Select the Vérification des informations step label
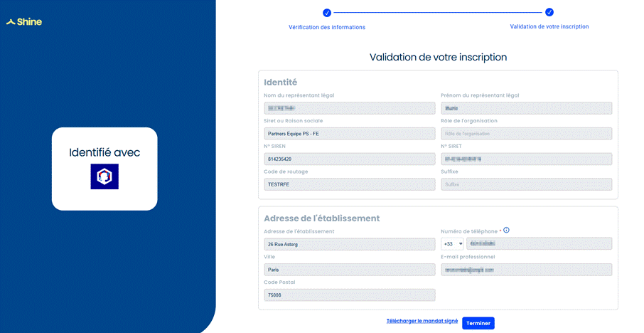 coord(327,27)
